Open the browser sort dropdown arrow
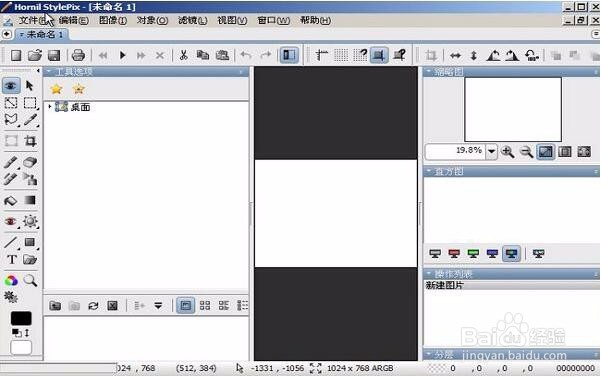Viewport: 601px width, 377px height. point(158,306)
